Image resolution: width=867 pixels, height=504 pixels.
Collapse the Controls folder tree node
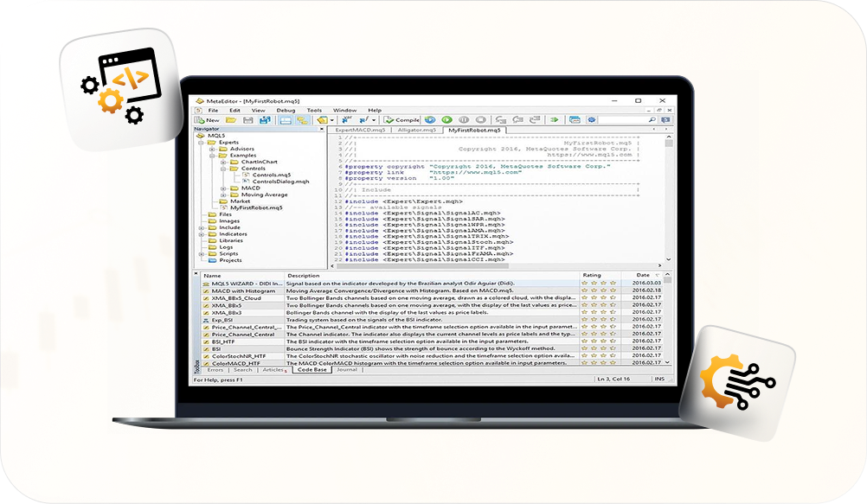point(222,169)
